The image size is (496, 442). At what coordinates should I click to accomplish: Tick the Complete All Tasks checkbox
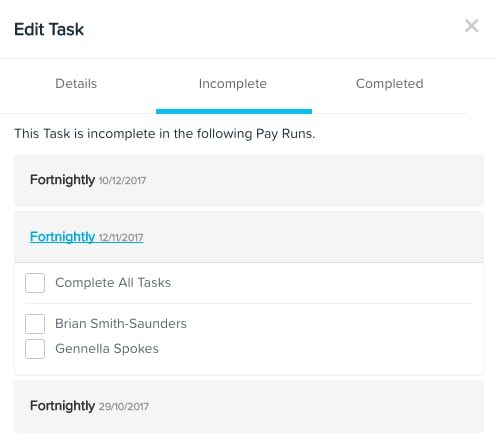coord(35,283)
